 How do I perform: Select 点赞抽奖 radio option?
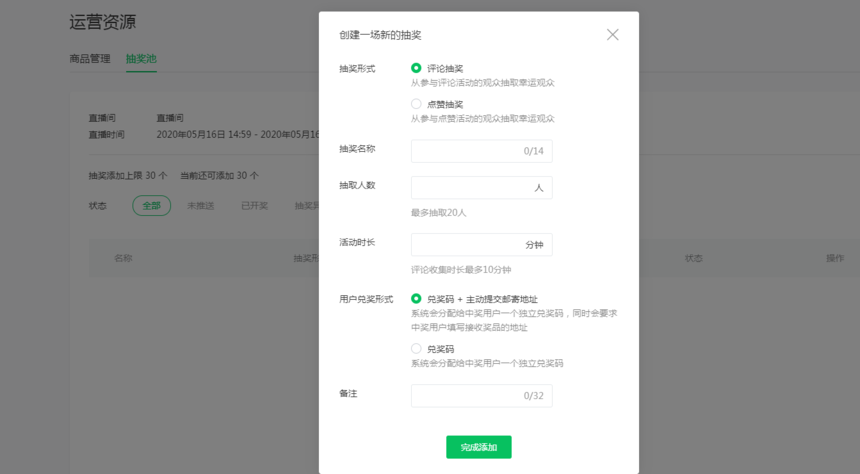(x=416, y=104)
